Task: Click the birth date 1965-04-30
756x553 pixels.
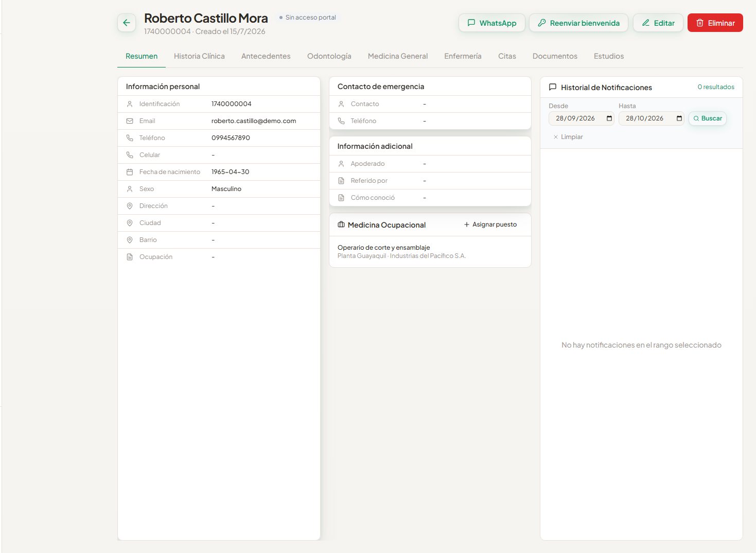Action: point(230,172)
